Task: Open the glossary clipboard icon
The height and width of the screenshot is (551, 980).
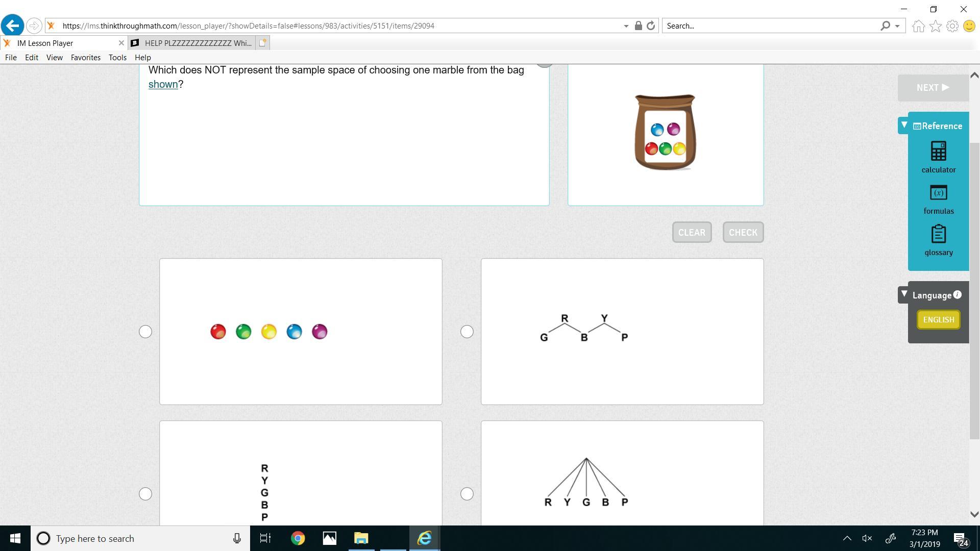Action: (x=938, y=234)
